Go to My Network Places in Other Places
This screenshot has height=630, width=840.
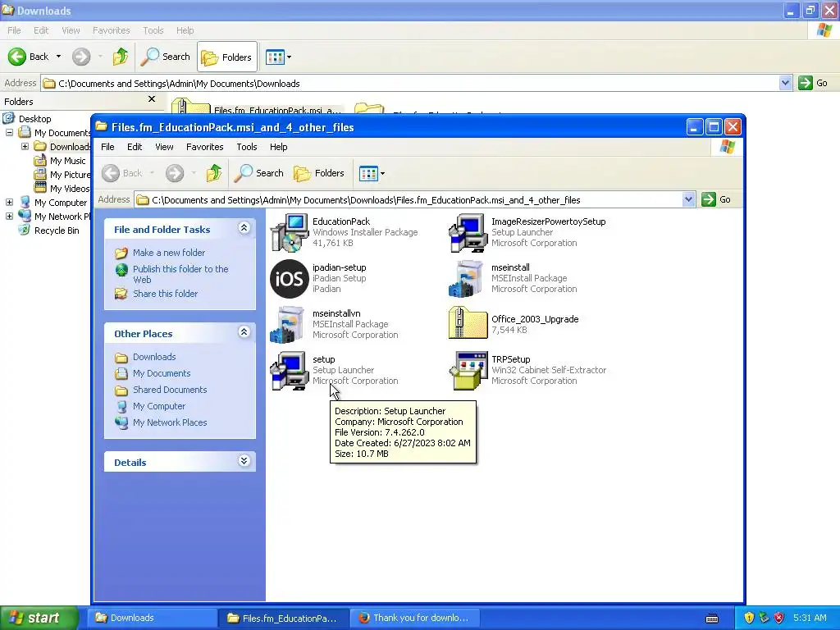170,422
